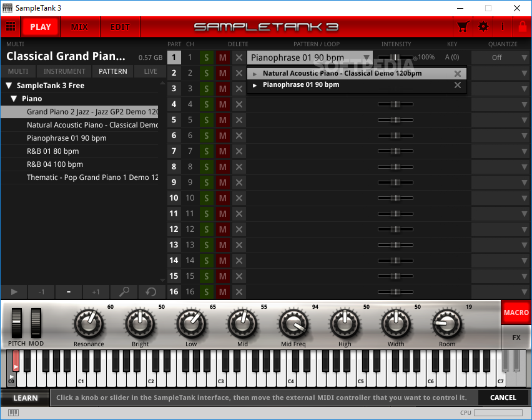Click the undo reload arrow icon
The height and width of the screenshot is (420, 532).
click(151, 292)
